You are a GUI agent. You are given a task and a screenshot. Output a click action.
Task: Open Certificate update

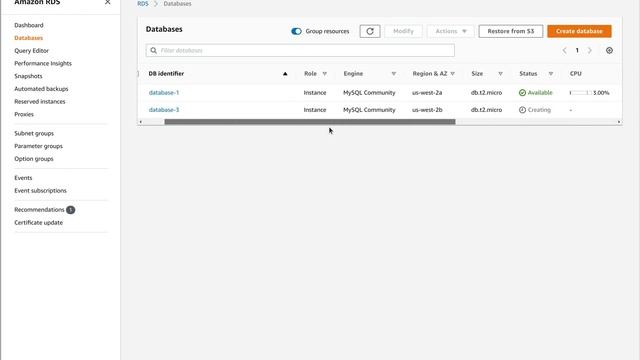tap(38, 222)
